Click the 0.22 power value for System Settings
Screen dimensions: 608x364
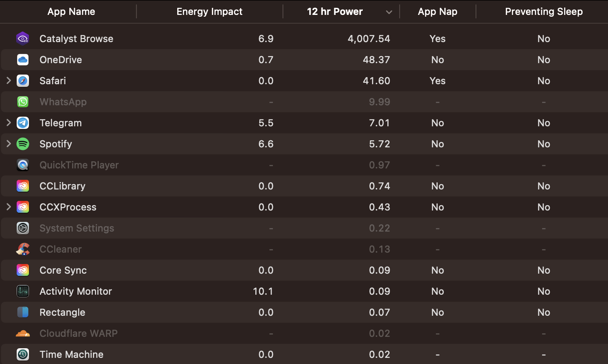click(x=379, y=228)
